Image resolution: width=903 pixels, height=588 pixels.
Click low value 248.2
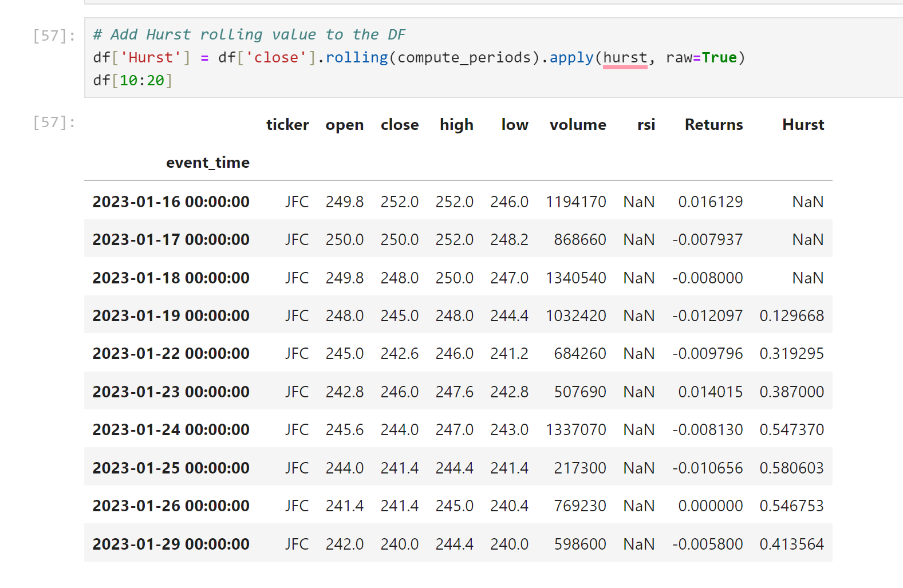509,239
